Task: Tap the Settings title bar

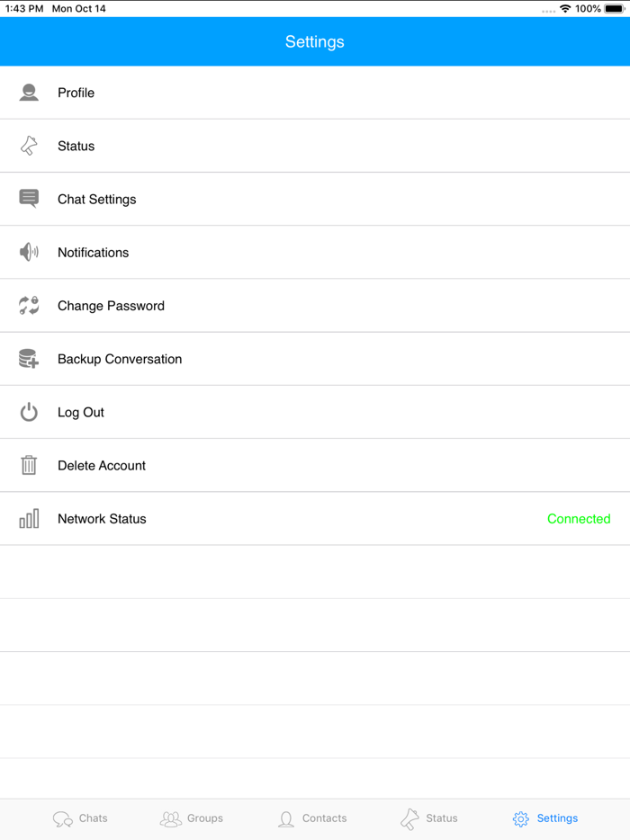Action: pyautogui.click(x=315, y=41)
